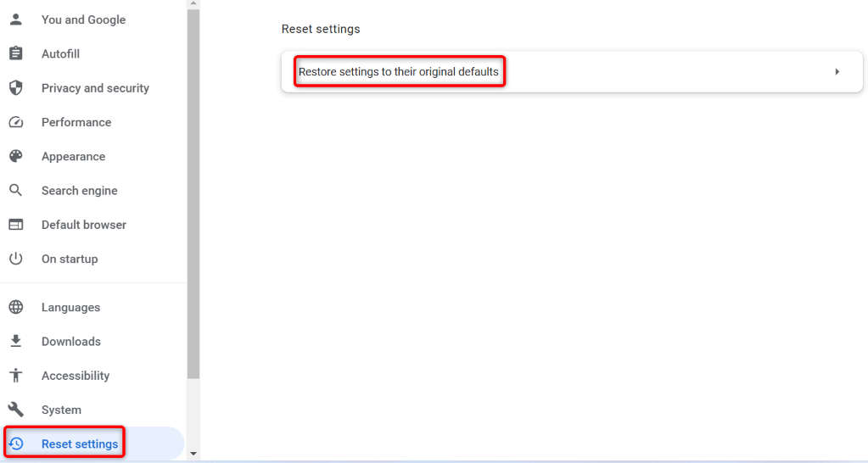The width and height of the screenshot is (868, 463).
Task: Click the Performance gauge icon
Action: coord(15,122)
